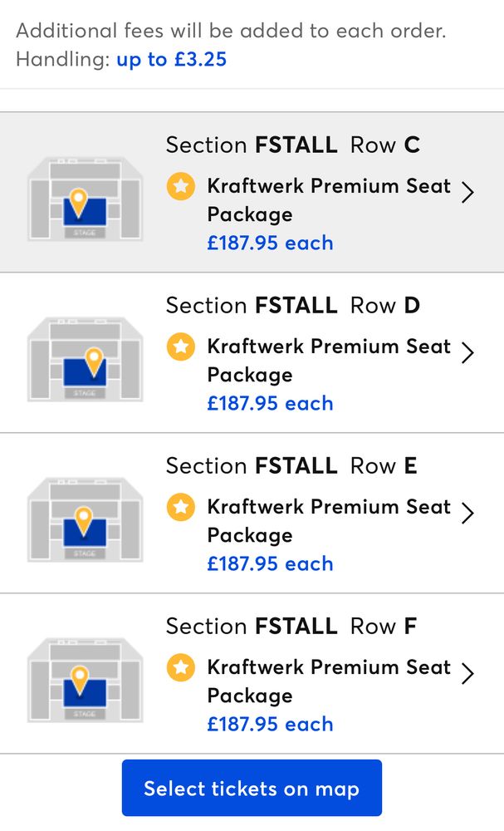Expand Row E listing with chevron arrow
The height and width of the screenshot is (831, 504).
point(468,514)
